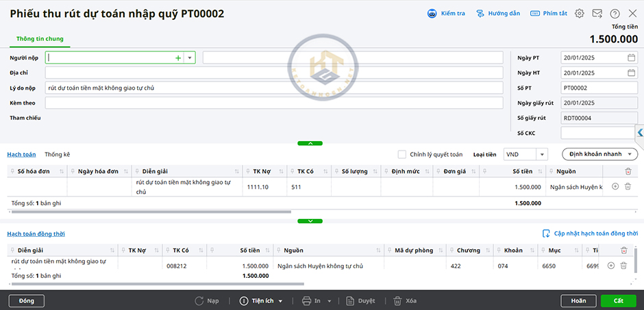Delete the Hạch toán row with trash icon

[x=628, y=186]
